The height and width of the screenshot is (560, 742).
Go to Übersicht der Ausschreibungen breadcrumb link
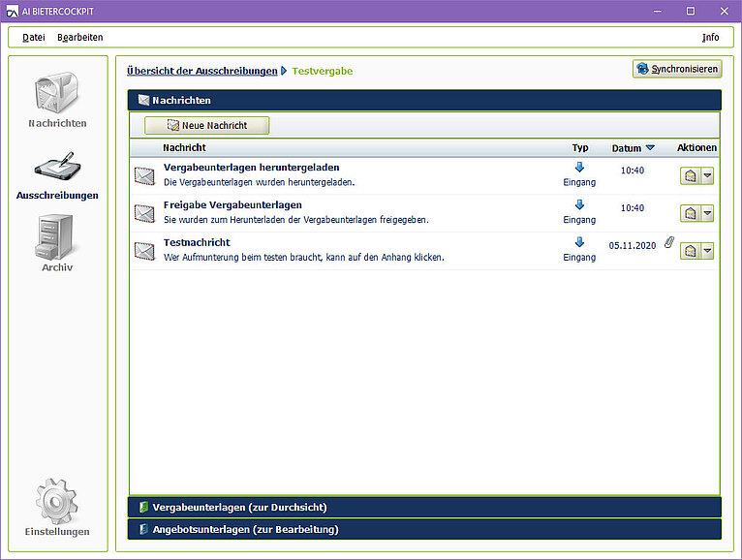(201, 71)
